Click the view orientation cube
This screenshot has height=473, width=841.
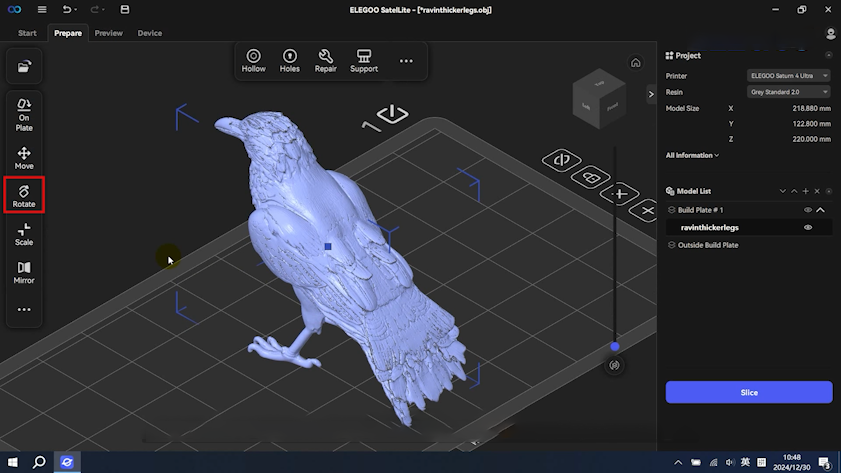click(x=599, y=99)
